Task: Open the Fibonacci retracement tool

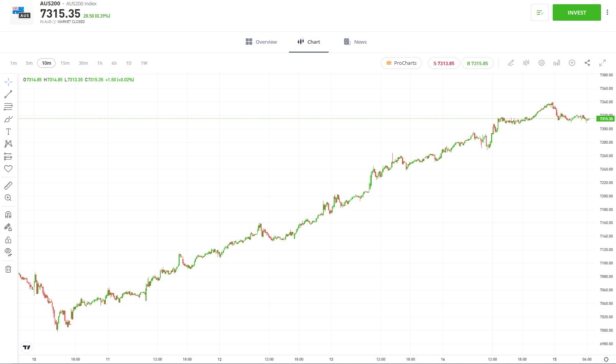Action: [x=8, y=107]
